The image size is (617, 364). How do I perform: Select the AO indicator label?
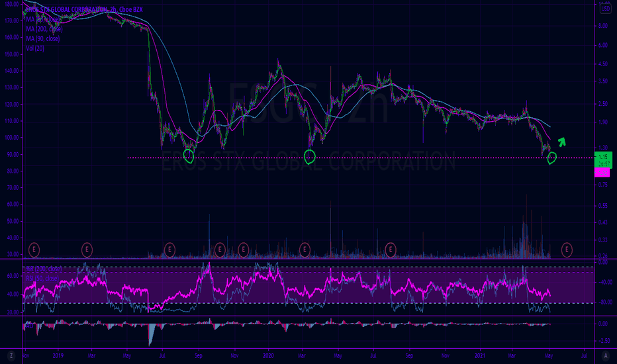[29, 326]
